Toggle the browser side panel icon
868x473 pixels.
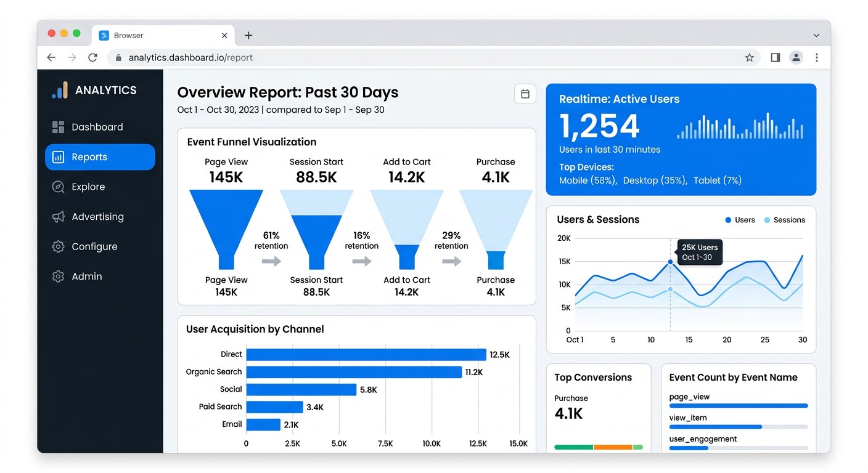[776, 57]
